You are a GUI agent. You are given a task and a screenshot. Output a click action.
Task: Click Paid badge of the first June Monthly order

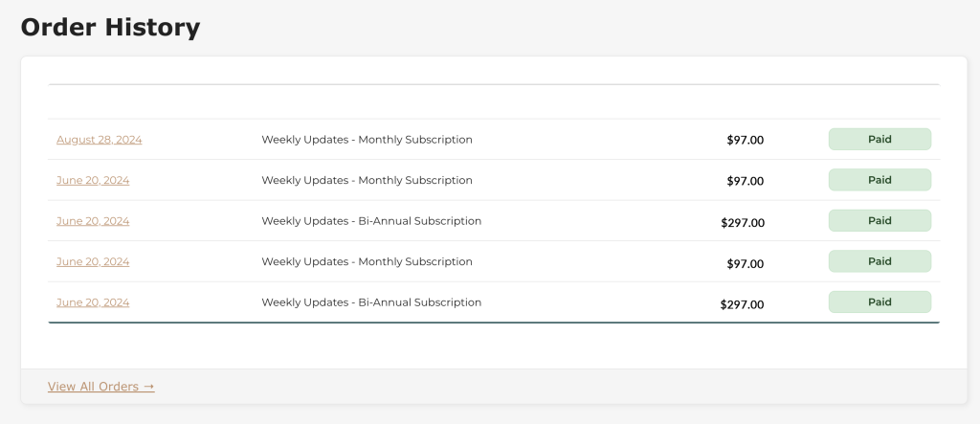879,180
